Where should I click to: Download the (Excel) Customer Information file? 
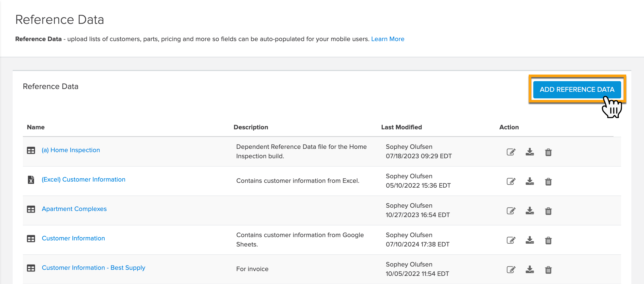point(529,181)
